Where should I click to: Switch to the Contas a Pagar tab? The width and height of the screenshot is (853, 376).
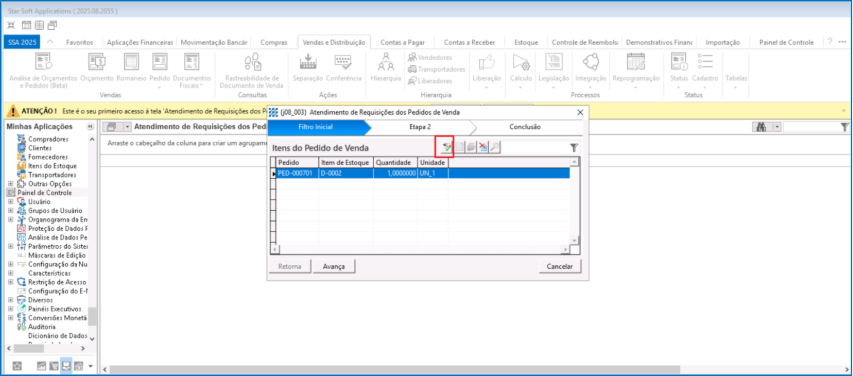(403, 42)
